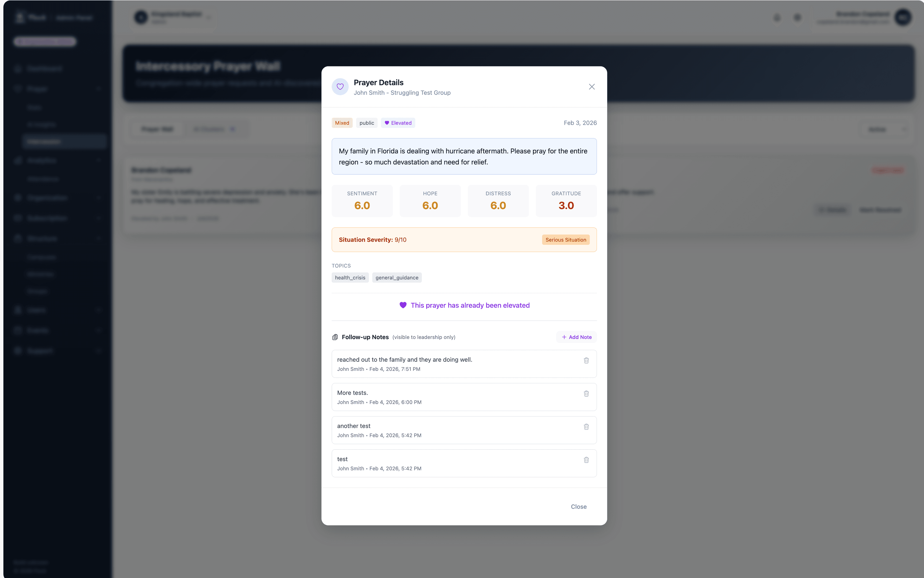Click the Follow-up Notes clipboard icon

(335, 337)
